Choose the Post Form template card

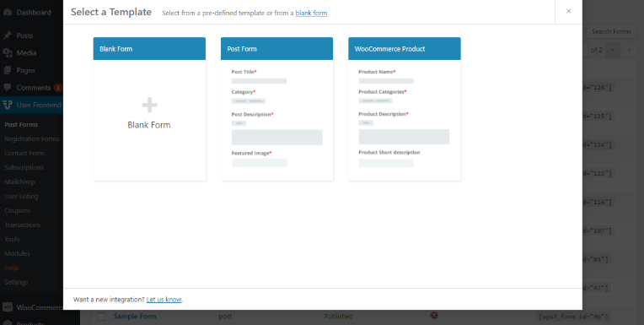(276, 109)
